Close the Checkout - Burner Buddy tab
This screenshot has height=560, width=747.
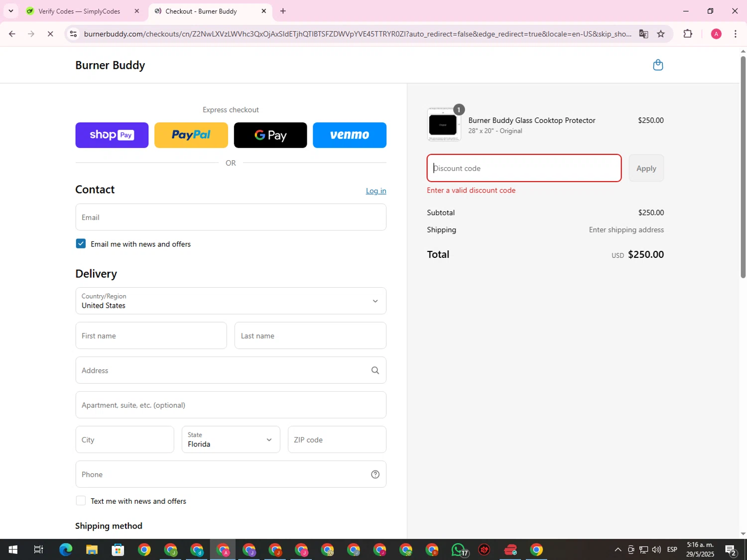(x=264, y=11)
